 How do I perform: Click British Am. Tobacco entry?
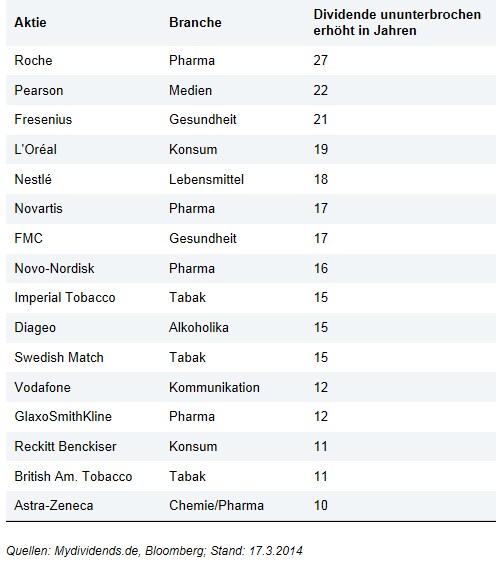coord(73,476)
